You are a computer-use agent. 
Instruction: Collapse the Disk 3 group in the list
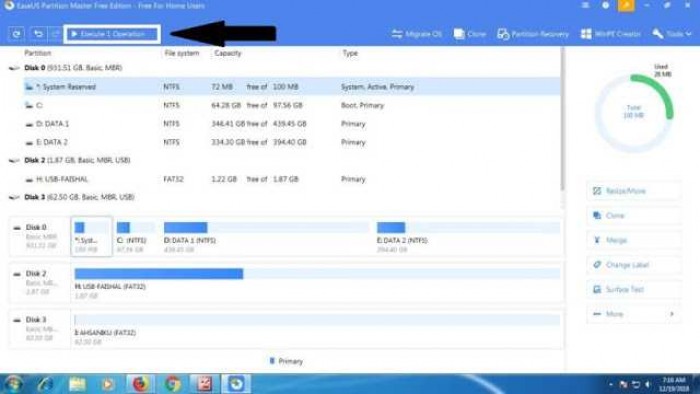click(14, 197)
